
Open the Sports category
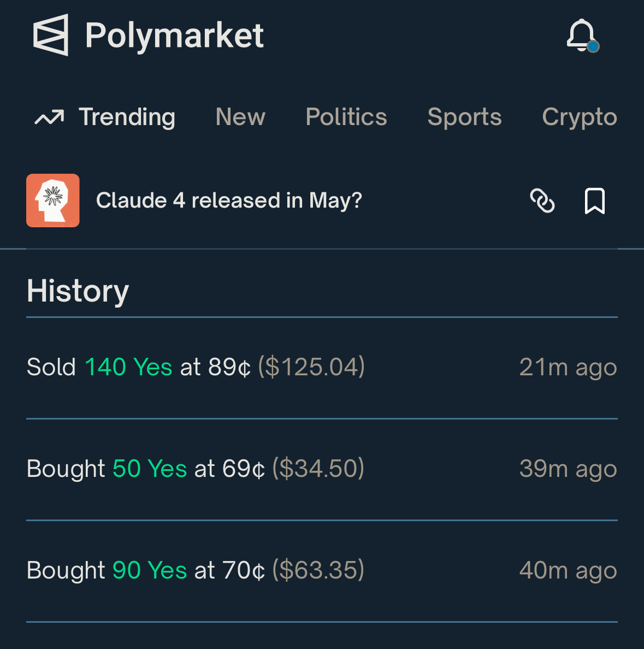[464, 117]
